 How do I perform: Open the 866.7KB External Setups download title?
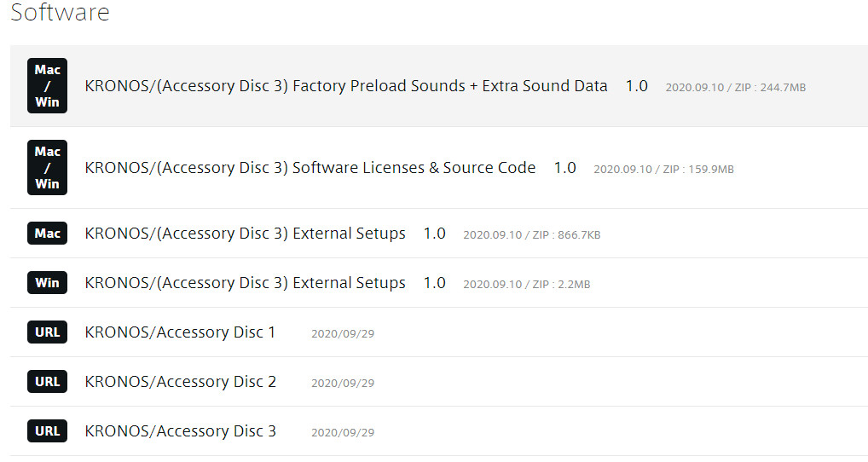(x=246, y=234)
